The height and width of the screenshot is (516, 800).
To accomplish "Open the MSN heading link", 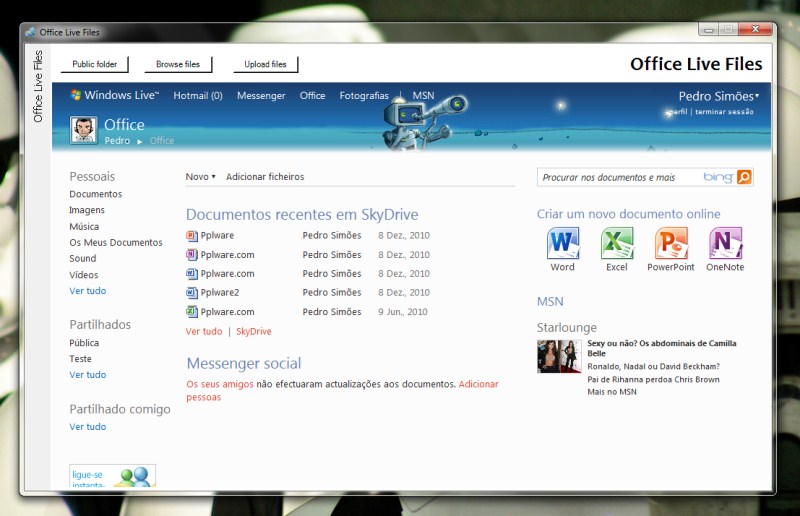I will point(550,301).
